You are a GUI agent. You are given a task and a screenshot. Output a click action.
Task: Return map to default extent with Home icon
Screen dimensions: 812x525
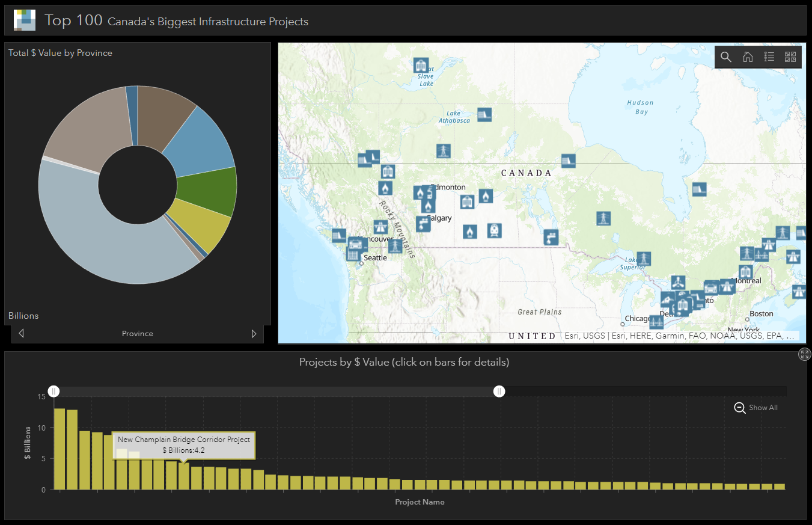[x=747, y=57]
